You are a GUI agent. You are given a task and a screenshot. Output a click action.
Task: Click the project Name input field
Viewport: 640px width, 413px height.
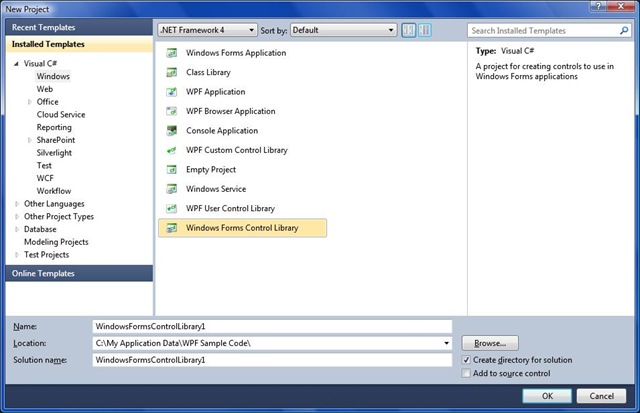pos(272,326)
